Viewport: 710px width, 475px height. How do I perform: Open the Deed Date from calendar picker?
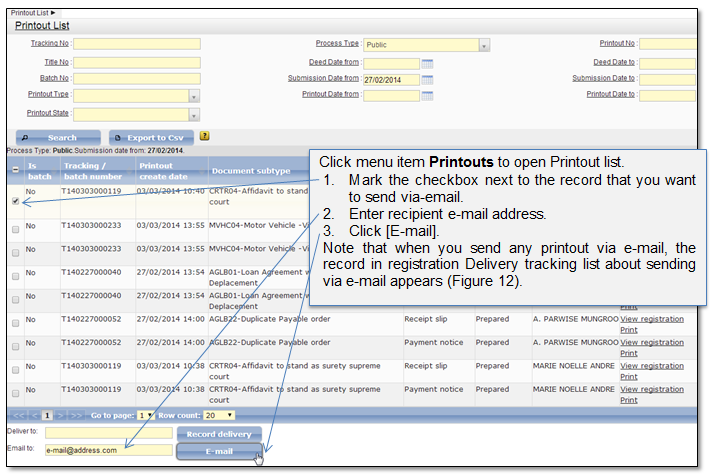tap(427, 63)
